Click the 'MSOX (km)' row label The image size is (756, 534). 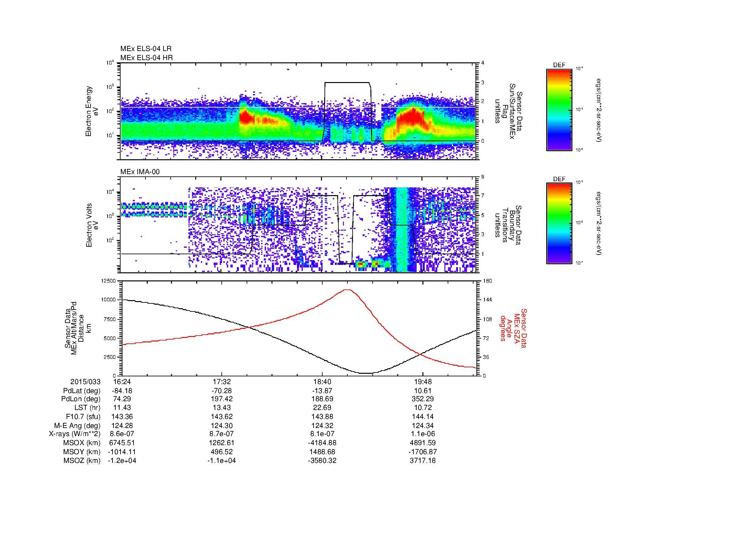(82, 443)
